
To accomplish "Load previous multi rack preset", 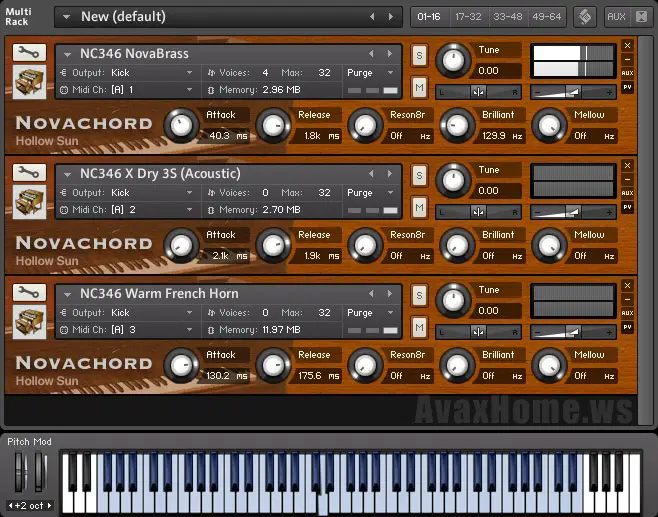I will tap(372, 17).
